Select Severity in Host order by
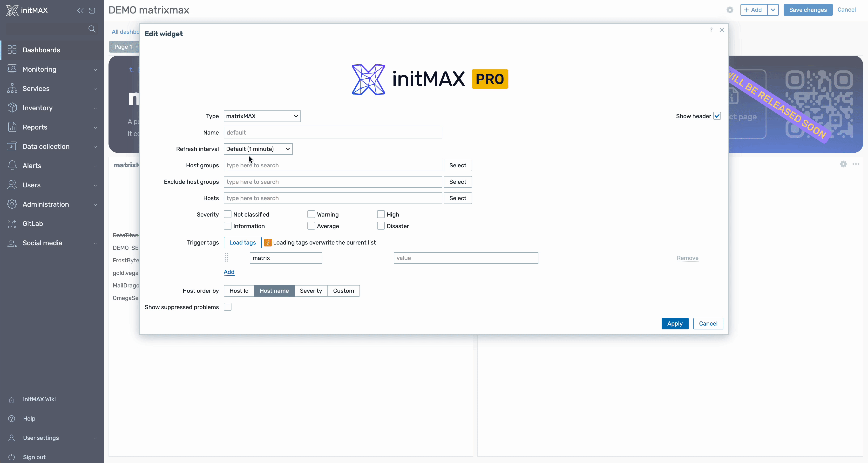Viewport: 868px width, 463px height. [x=311, y=291]
